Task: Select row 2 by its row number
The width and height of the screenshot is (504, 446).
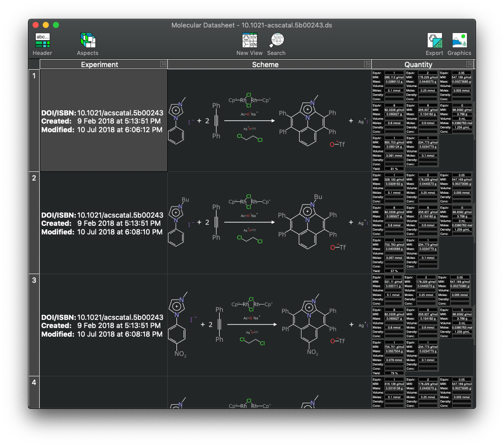Action: [x=34, y=178]
